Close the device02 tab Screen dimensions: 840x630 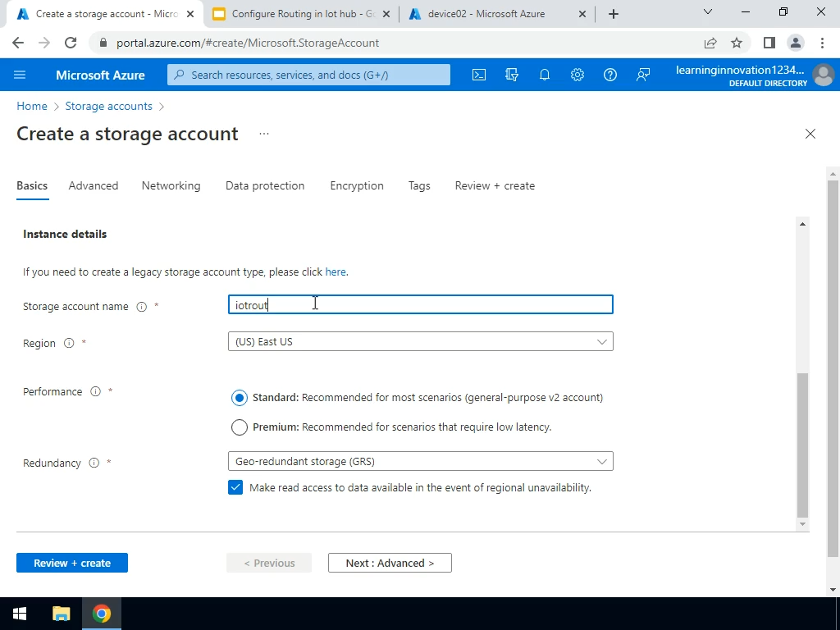(582, 14)
